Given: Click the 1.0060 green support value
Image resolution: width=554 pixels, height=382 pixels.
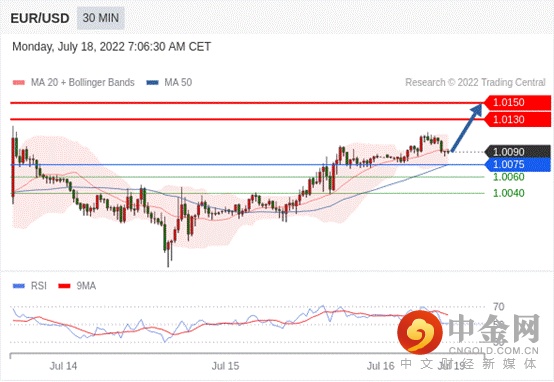Looking at the screenshot, I should coord(508,177).
